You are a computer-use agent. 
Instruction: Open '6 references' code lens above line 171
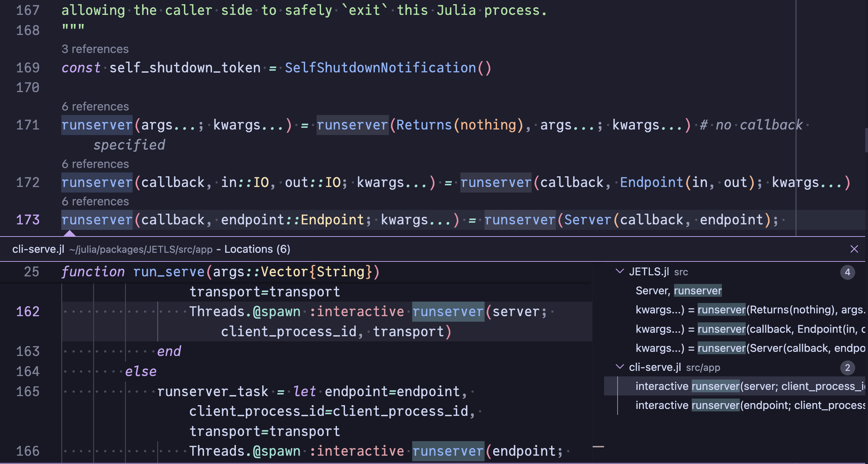click(x=95, y=107)
